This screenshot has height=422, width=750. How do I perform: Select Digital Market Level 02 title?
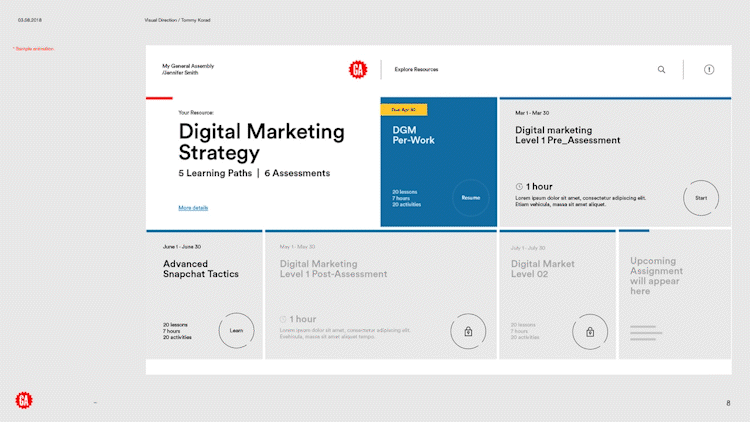click(542, 269)
